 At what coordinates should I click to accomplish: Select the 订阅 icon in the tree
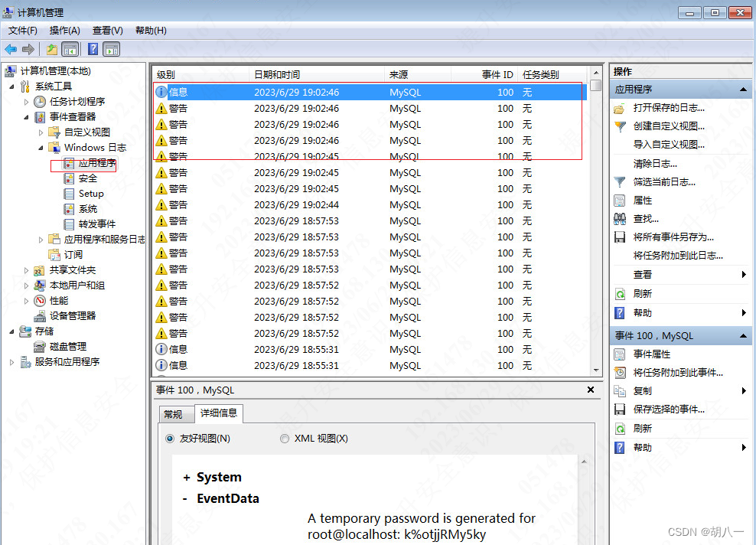(54, 255)
